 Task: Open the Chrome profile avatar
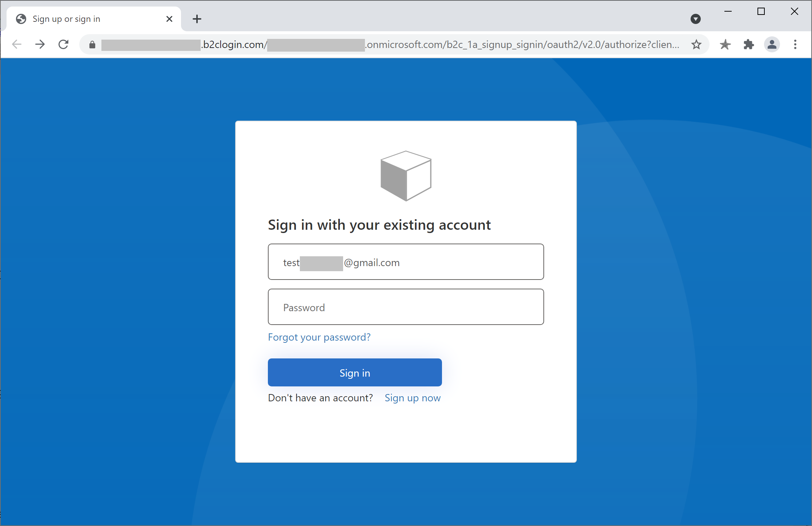click(772, 44)
